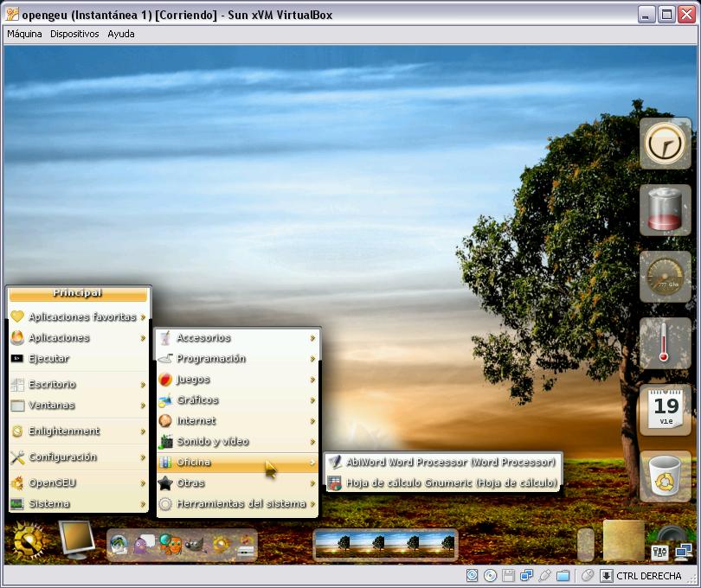Launch Hoja de cálculo Gnumeric
This screenshot has width=701, height=588.
coord(443,483)
